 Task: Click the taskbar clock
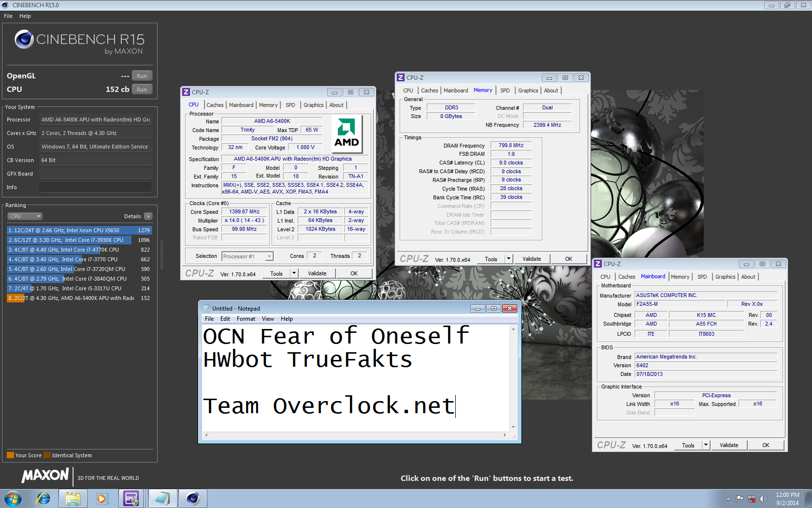[x=787, y=499]
